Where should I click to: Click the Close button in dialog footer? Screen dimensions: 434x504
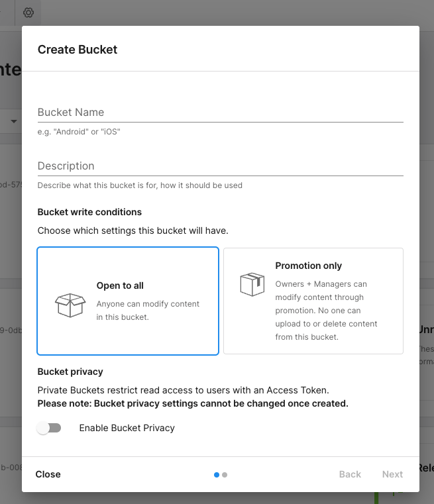point(48,474)
